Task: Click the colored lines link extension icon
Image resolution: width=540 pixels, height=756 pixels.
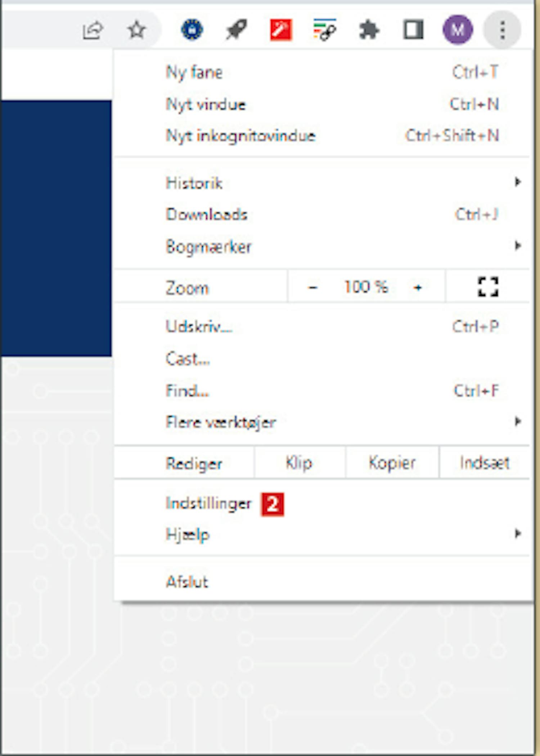Action: [x=325, y=30]
